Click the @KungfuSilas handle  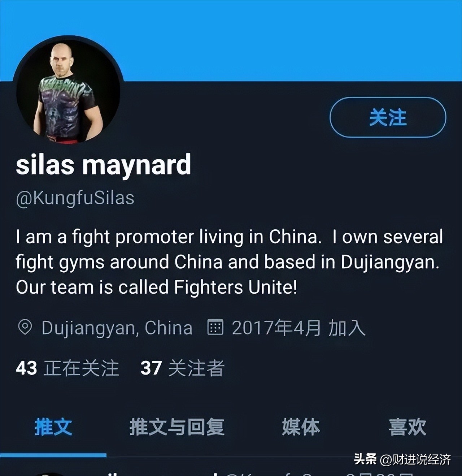(75, 198)
